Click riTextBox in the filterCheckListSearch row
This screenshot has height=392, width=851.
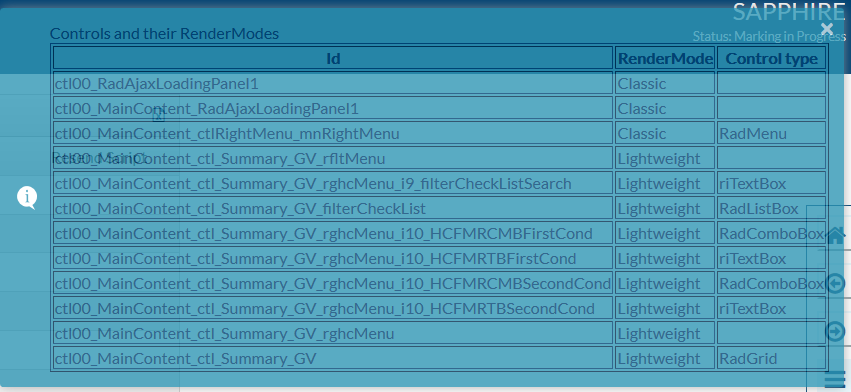(753, 184)
